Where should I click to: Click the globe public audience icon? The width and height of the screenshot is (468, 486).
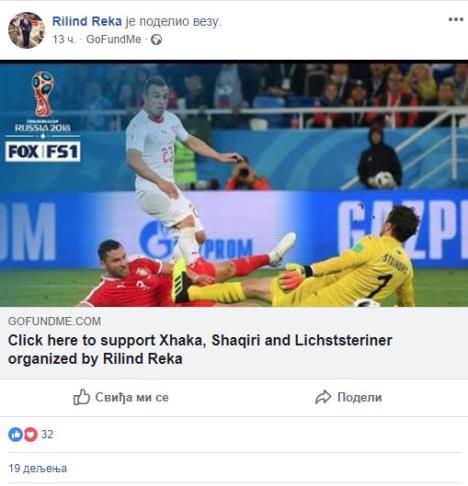[x=156, y=40]
